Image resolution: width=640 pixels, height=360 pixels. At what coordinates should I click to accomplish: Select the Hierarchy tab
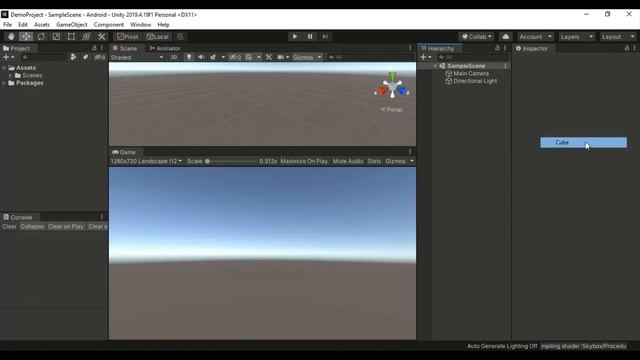(x=438, y=48)
